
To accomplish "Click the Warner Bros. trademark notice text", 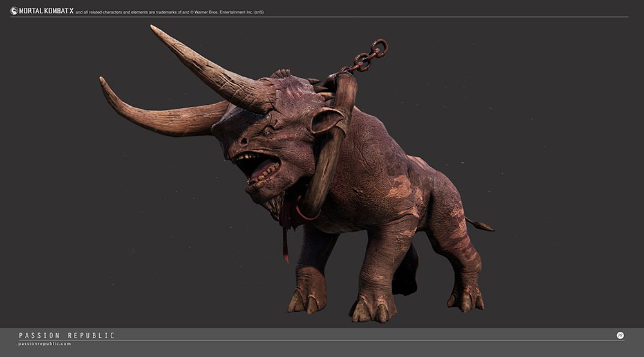I will [169, 12].
